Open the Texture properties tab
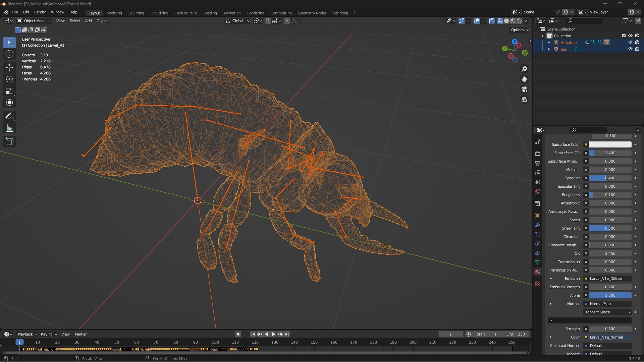 pyautogui.click(x=538, y=284)
